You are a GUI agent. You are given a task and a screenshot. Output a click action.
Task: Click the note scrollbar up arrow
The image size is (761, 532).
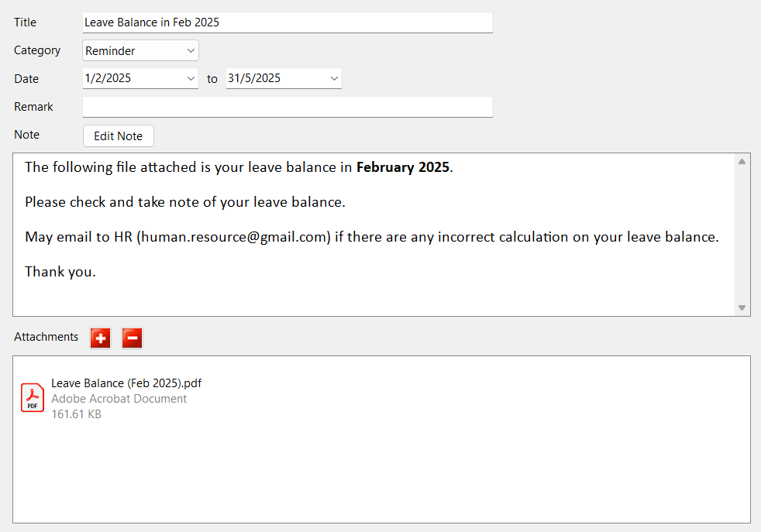(x=742, y=162)
